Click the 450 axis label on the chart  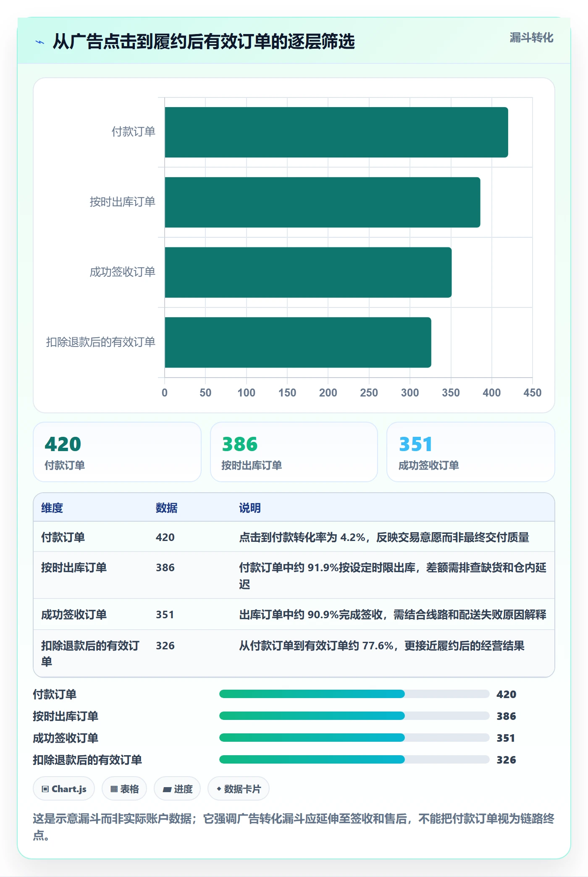tap(532, 393)
